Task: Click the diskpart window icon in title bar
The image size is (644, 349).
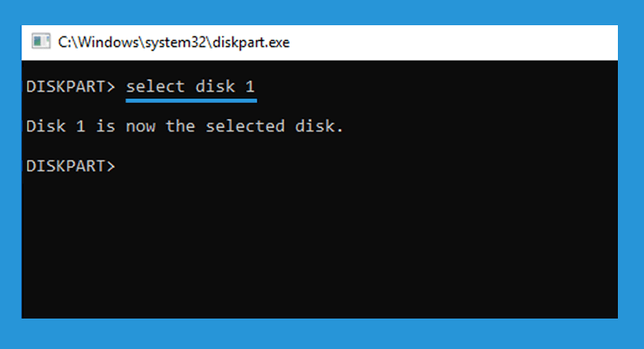Action: [x=41, y=42]
